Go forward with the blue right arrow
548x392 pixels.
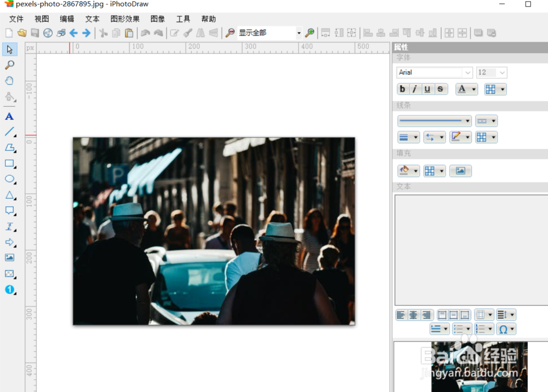(87, 33)
